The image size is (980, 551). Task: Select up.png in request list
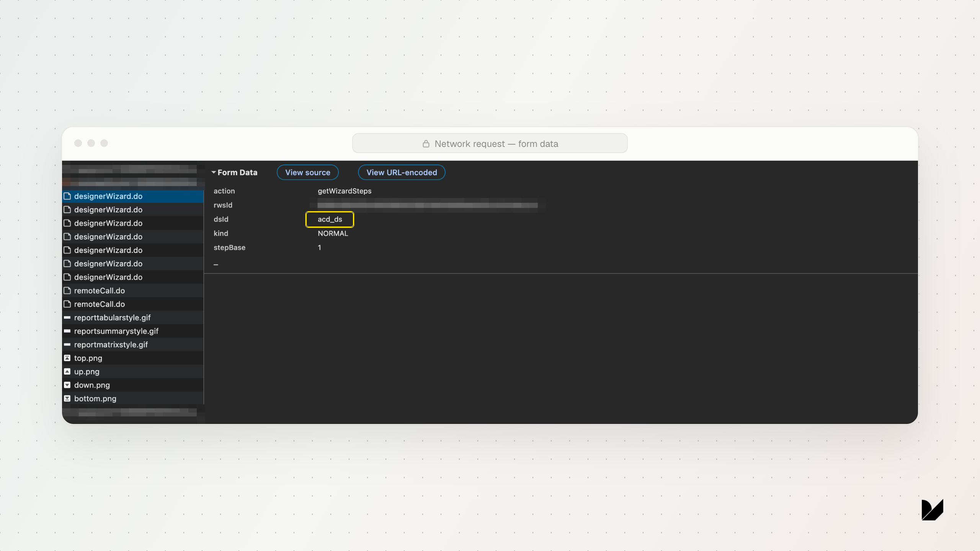(133, 372)
